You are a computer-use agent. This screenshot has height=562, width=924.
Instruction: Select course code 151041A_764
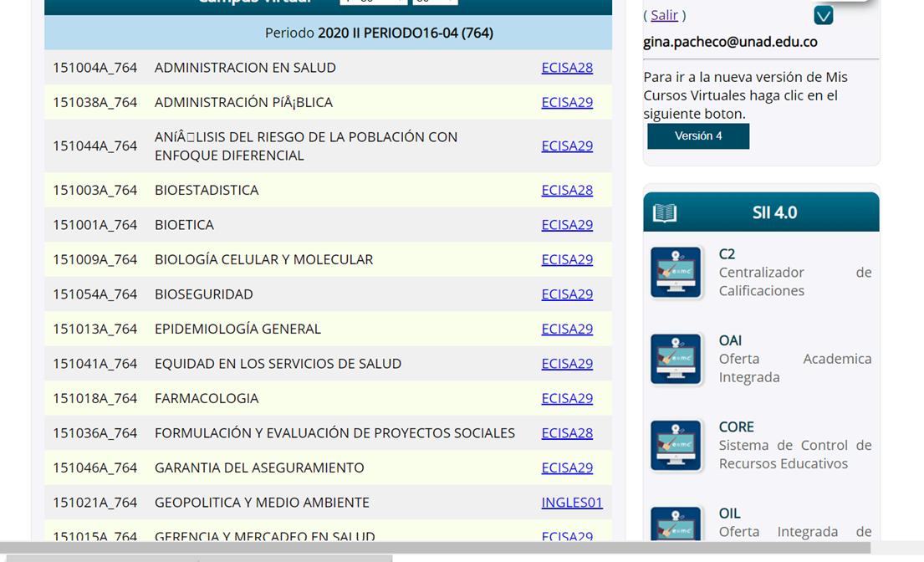coord(94,364)
